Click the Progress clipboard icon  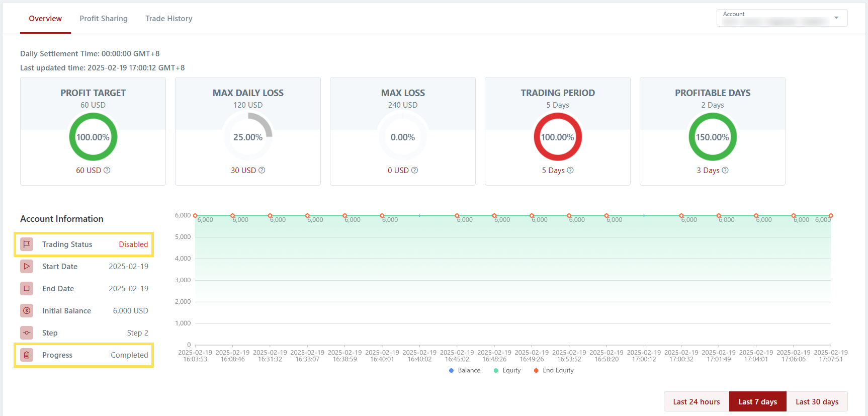27,355
